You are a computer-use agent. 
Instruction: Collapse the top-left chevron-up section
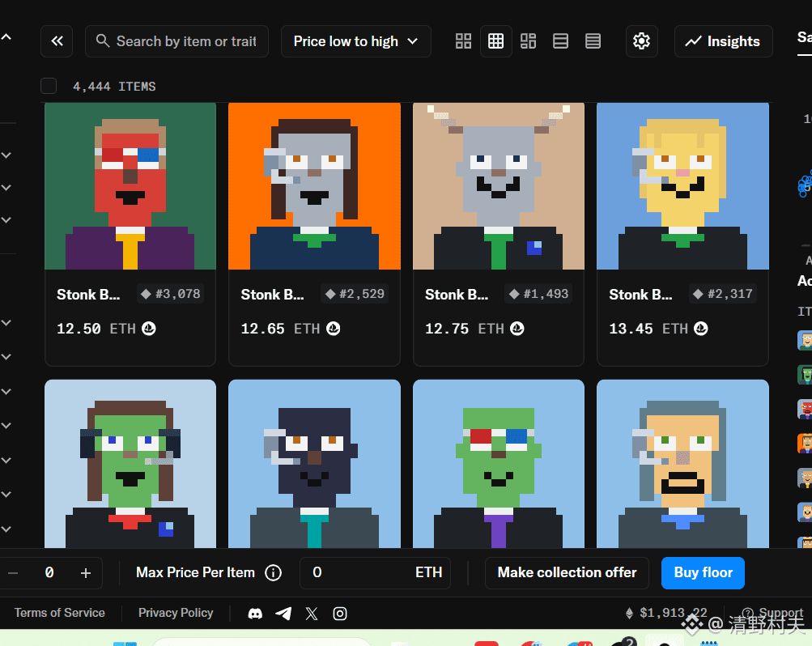6,36
